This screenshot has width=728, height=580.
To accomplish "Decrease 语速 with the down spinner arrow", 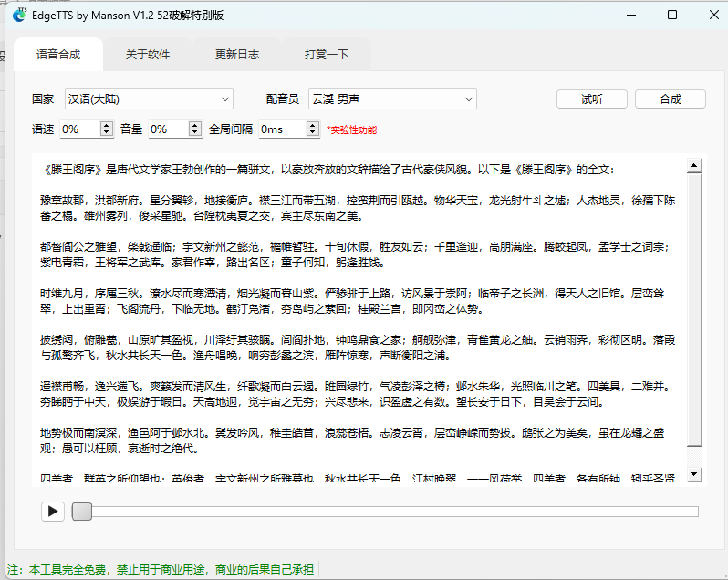I will pos(106,133).
